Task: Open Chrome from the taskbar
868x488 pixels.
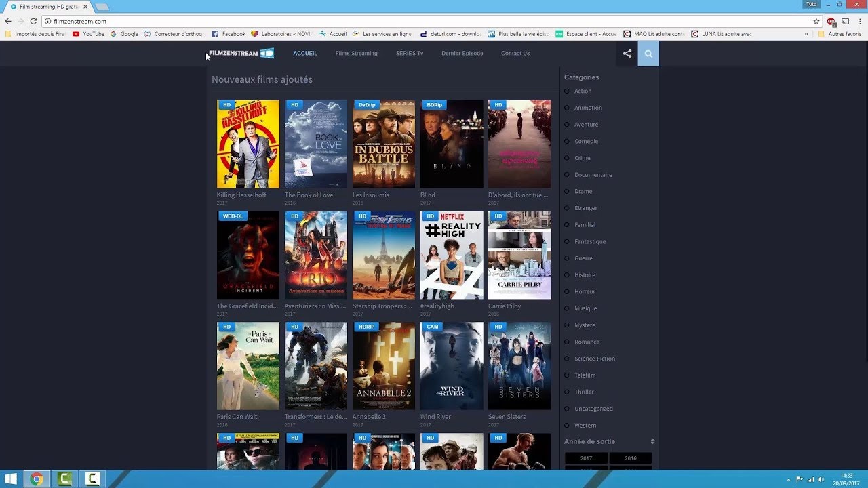Action: pyautogui.click(x=37, y=479)
